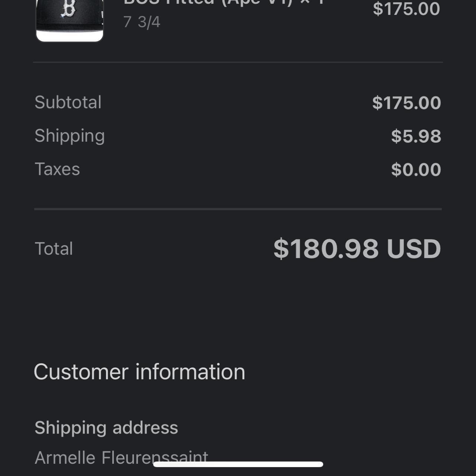Select the 7 3/4 size text
The height and width of the screenshot is (476, 476).
pos(142,22)
